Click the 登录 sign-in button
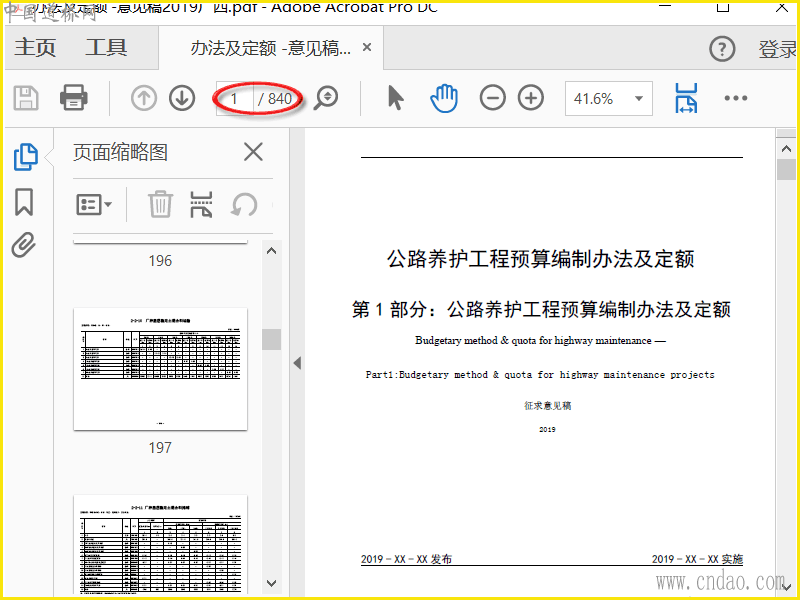 point(777,49)
